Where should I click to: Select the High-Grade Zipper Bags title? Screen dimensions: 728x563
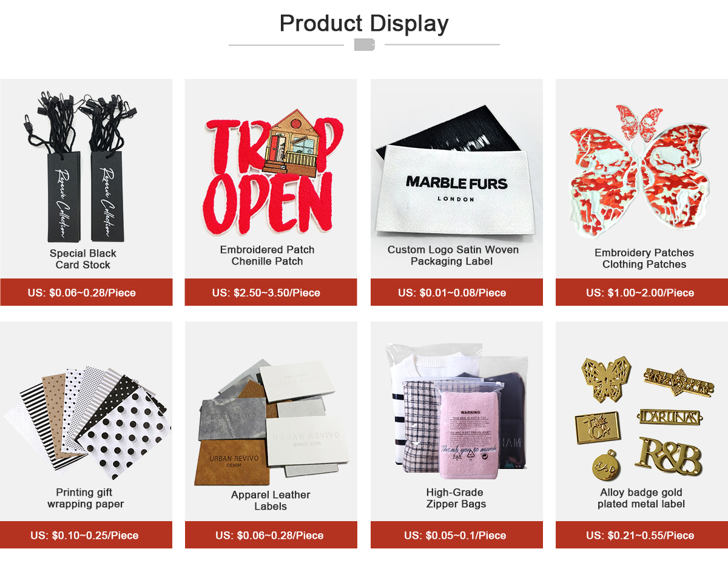pos(456,498)
